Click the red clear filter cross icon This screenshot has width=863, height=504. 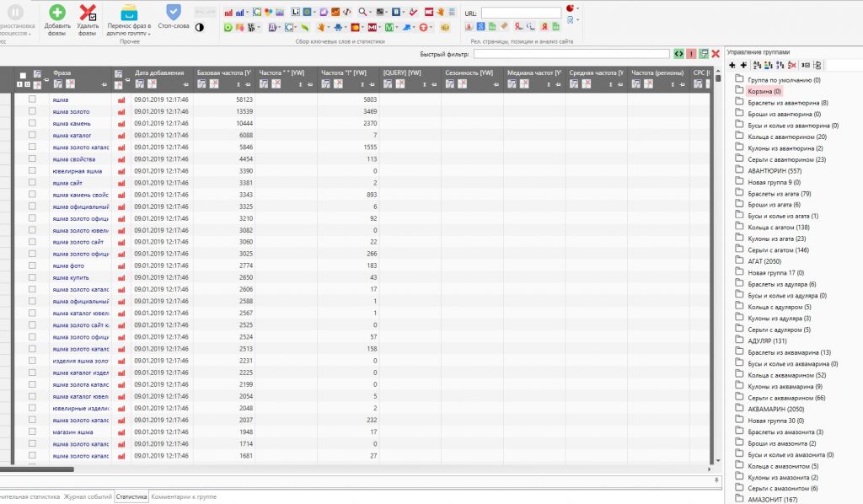pos(716,54)
